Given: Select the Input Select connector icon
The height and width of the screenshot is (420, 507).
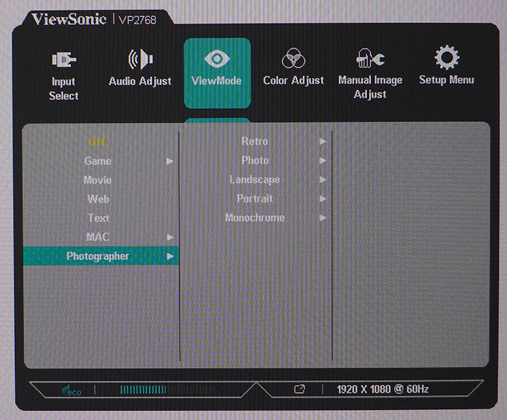Looking at the screenshot, I should 64,59.
